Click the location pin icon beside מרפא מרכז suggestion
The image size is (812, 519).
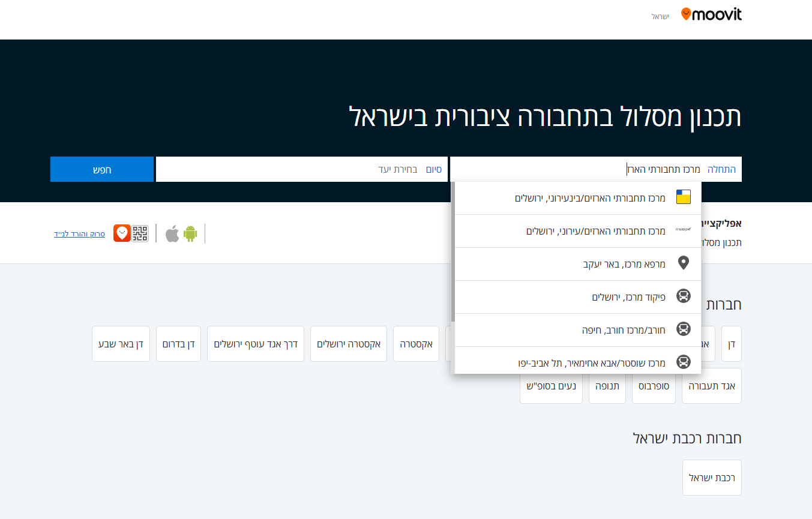pos(684,263)
